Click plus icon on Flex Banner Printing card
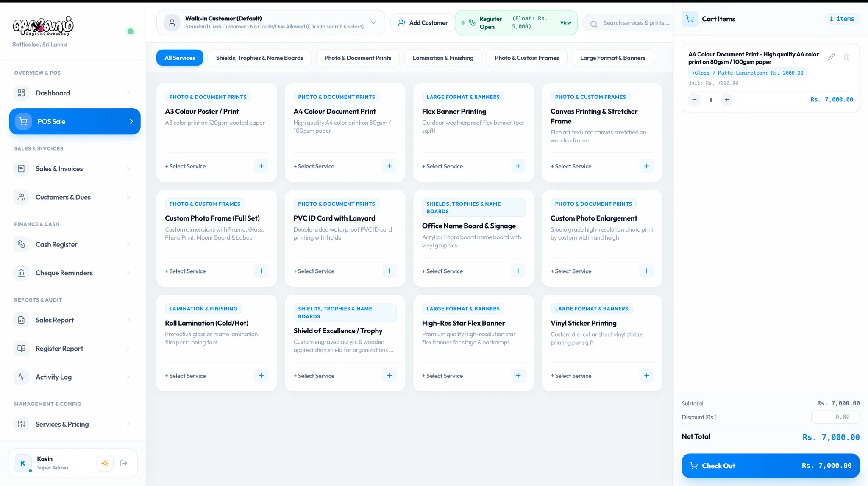 click(518, 166)
